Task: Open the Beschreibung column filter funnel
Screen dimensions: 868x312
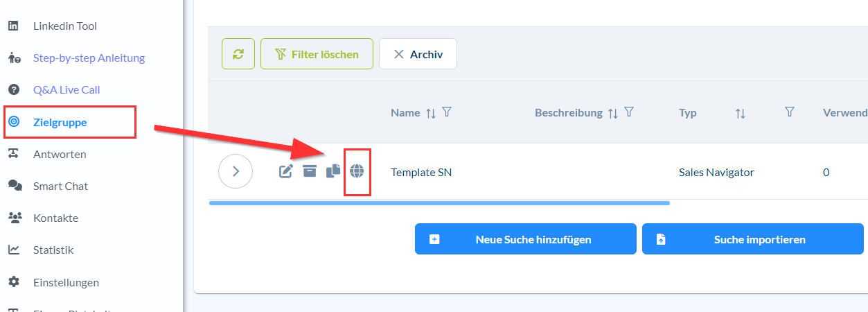Action: 629,112
